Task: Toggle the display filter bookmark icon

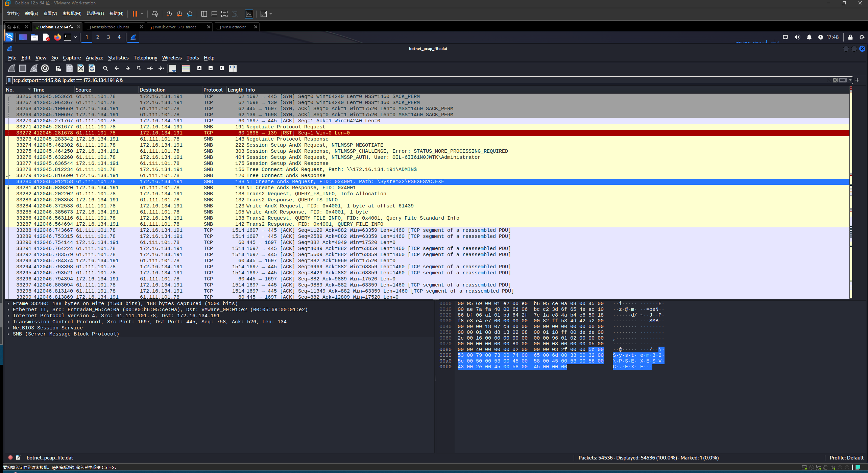Action: [x=9, y=80]
